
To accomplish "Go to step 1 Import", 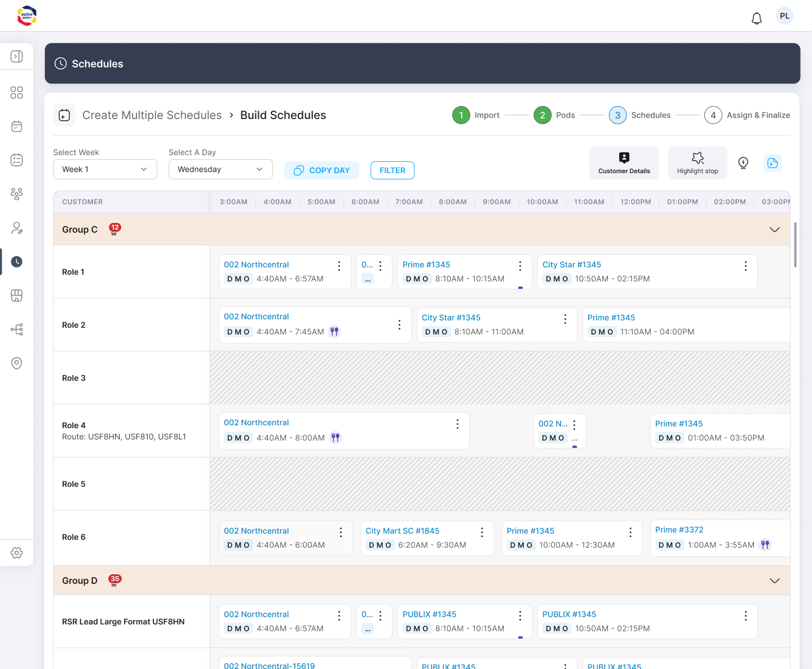I will tap(476, 115).
